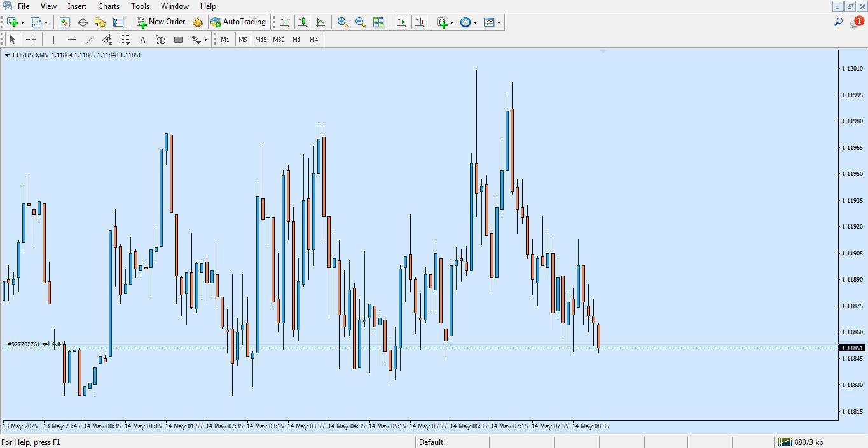Open the Terminal panel icon
Image resolution: width=868 pixels, height=448 pixels.
coord(118,22)
